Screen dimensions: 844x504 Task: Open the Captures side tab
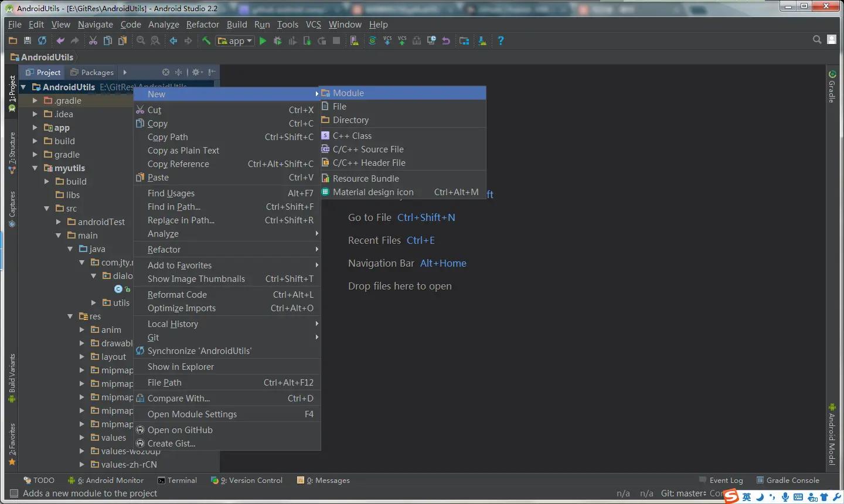(x=12, y=209)
